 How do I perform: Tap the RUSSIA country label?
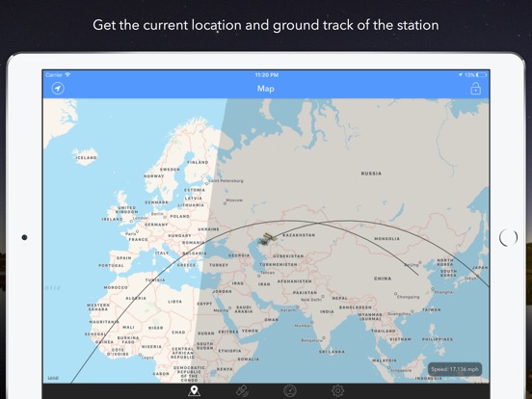coord(371,173)
